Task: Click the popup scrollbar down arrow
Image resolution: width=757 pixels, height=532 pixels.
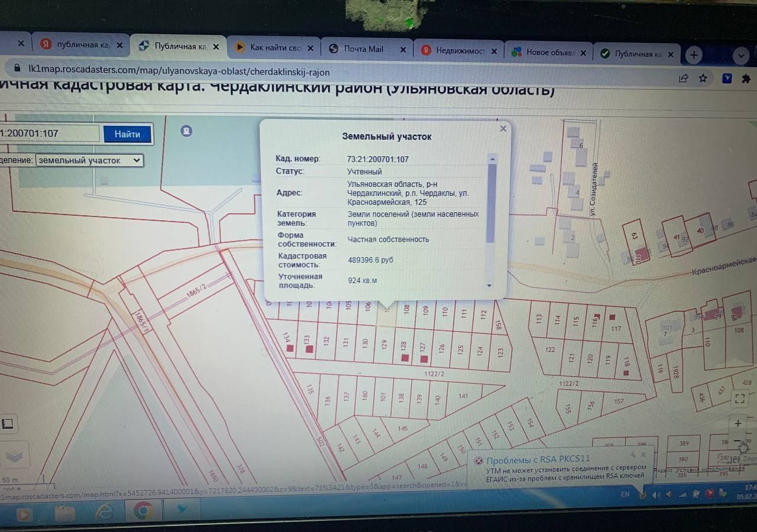Action: [x=490, y=285]
